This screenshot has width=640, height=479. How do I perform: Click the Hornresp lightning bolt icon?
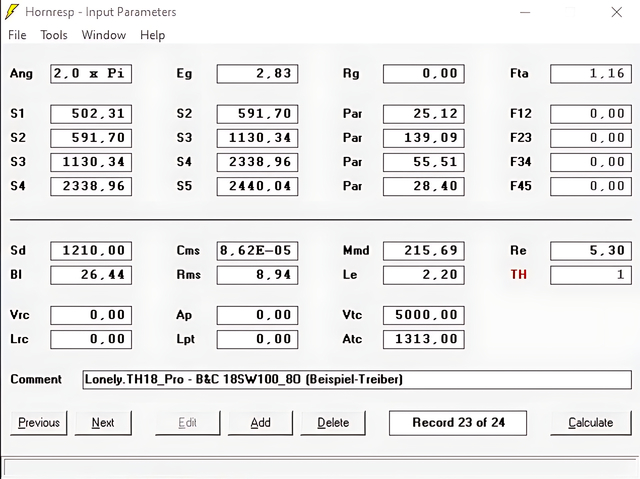tap(12, 12)
